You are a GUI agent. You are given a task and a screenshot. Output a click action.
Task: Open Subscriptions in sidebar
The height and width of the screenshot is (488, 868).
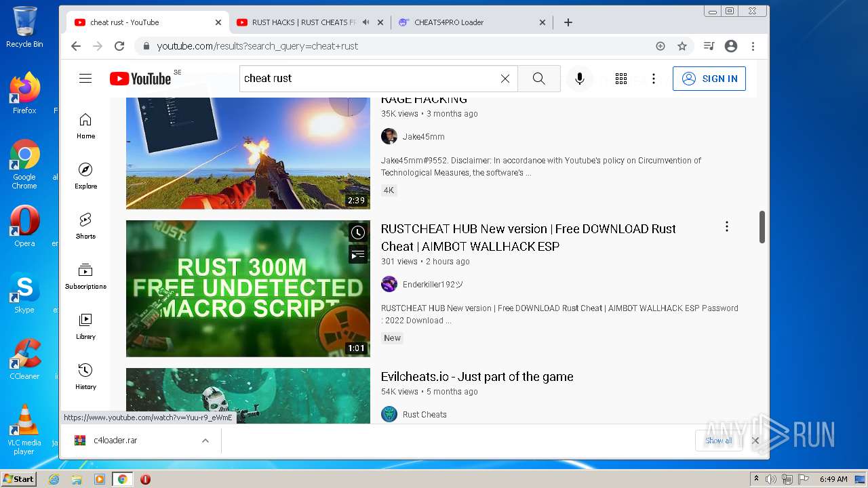click(85, 277)
